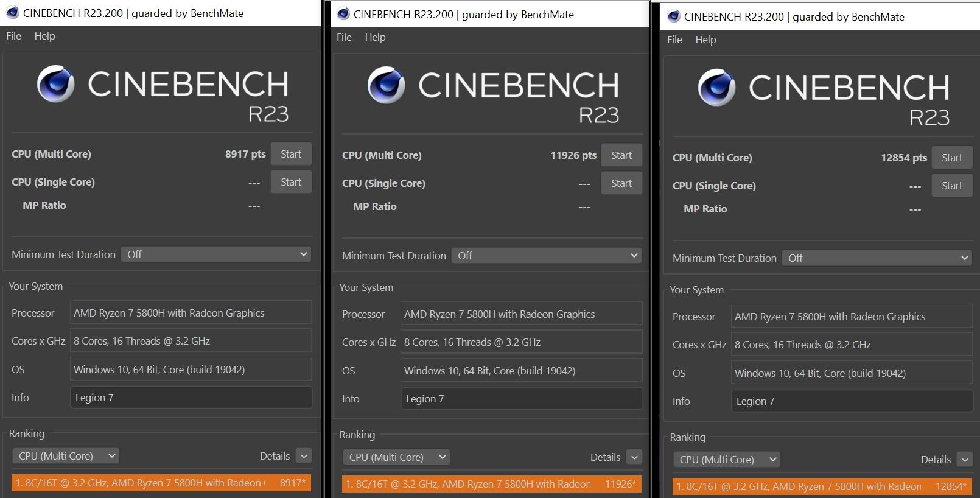Click Cinebench title bar icon in 11926 pts window

[x=343, y=14]
